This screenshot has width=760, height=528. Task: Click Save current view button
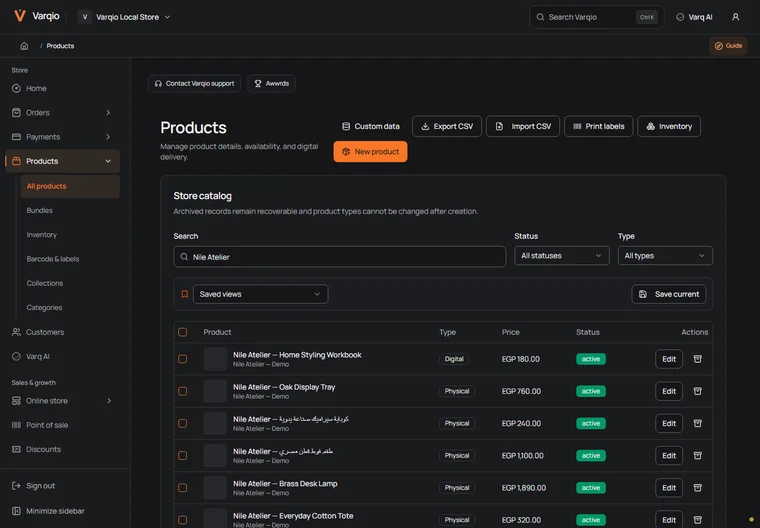(669, 294)
